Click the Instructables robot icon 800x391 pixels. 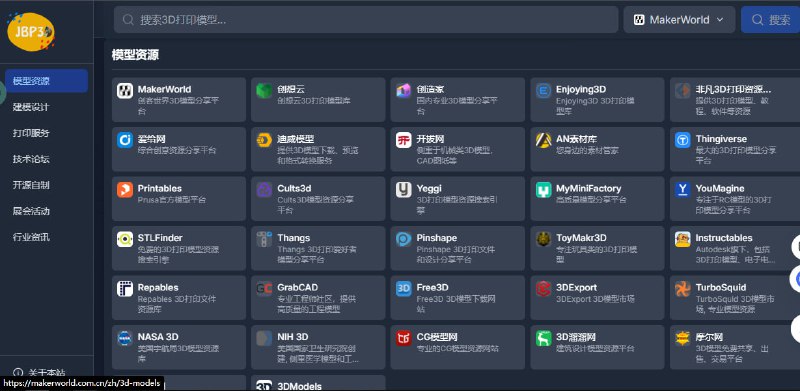point(683,239)
